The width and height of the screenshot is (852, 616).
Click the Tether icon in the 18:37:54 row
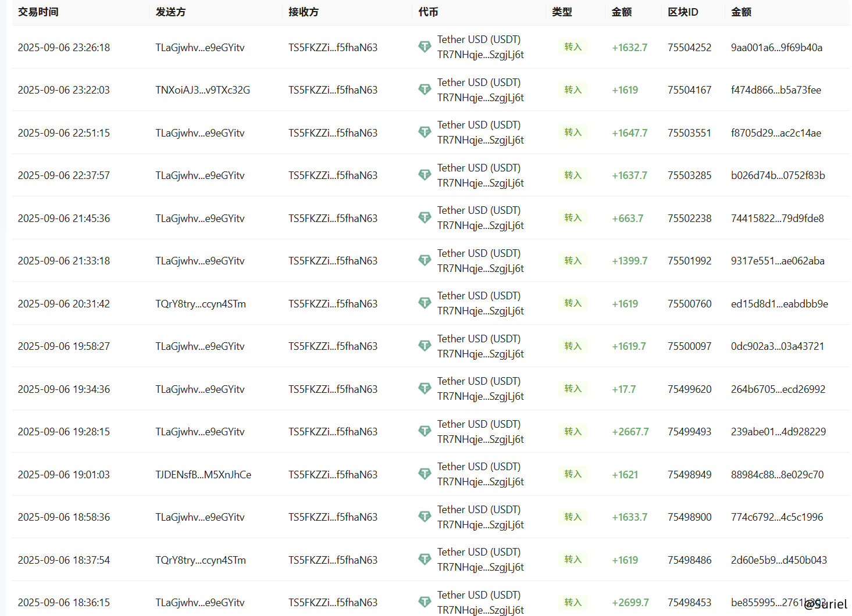point(425,560)
